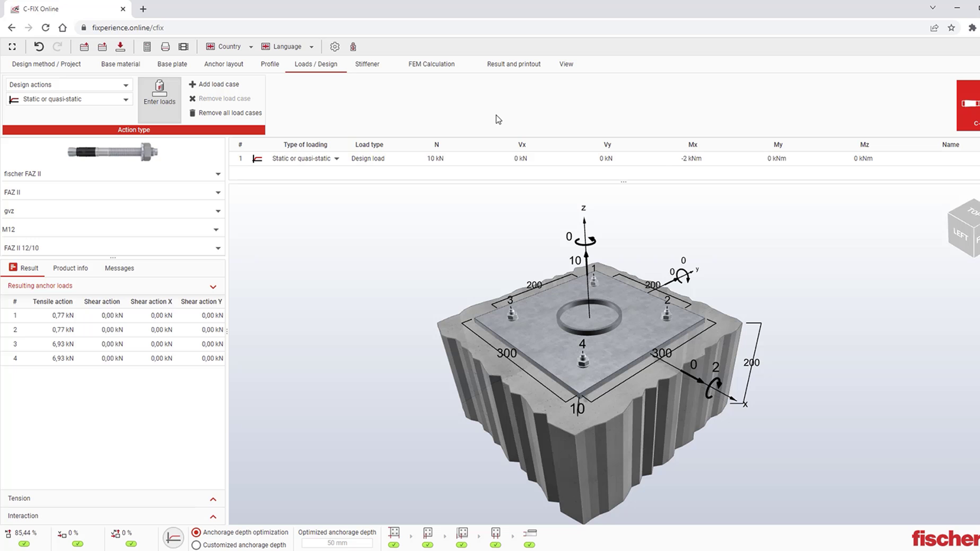
Task: Click the video/film icon in the toolbar
Action: pyautogui.click(x=183, y=46)
